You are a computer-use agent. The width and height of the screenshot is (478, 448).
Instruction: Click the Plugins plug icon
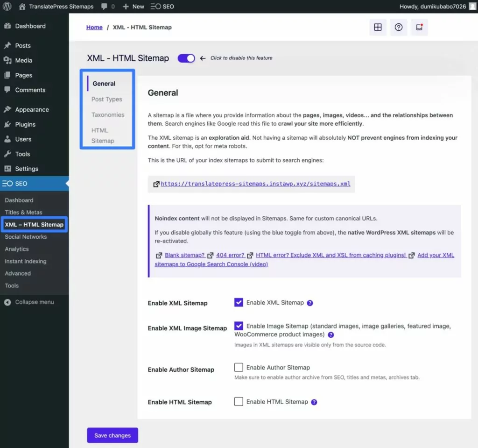click(x=7, y=124)
